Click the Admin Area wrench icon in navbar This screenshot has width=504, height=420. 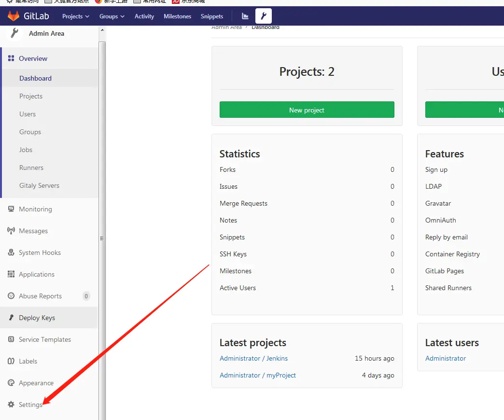click(x=264, y=16)
